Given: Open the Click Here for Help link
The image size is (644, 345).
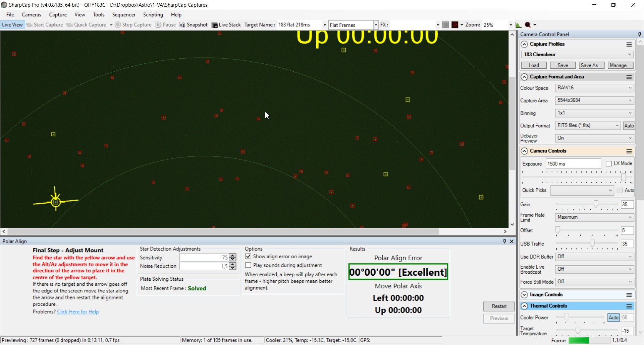Looking at the screenshot, I should point(78,312).
